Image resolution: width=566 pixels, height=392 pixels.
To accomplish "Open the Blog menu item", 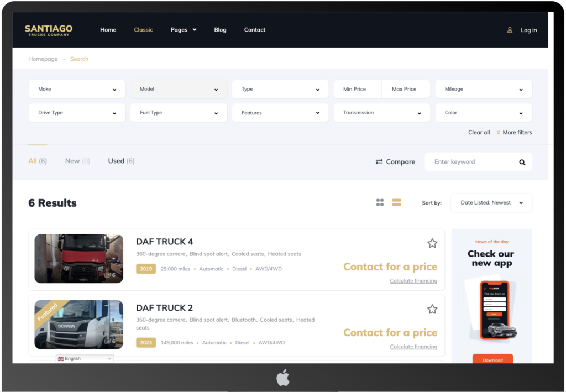I will click(220, 30).
